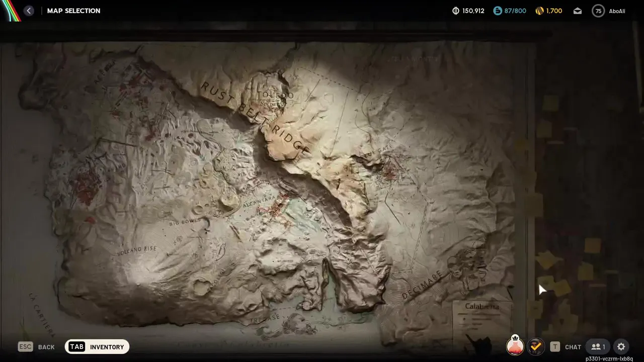The width and height of the screenshot is (644, 362).
Task: Click the ESC key hint
Action: click(x=26, y=346)
